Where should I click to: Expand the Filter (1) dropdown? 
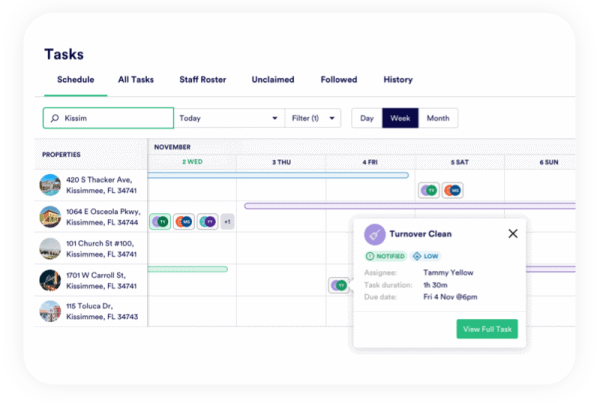[x=313, y=118]
